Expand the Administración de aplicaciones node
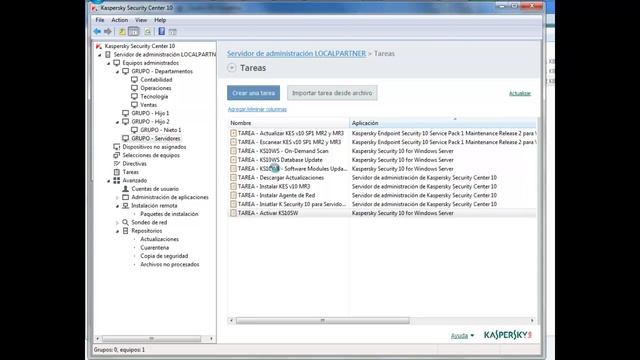The height and width of the screenshot is (360, 640). [118, 198]
